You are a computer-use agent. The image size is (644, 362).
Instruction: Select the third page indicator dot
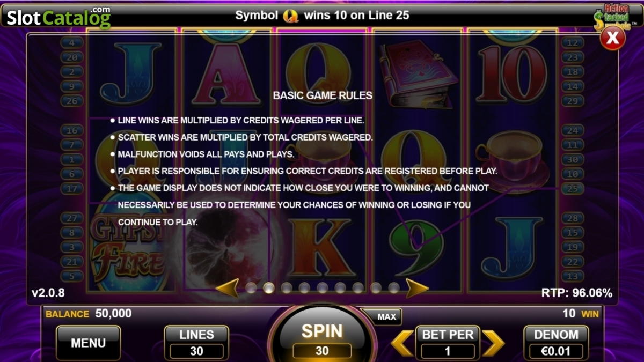pyautogui.click(x=287, y=288)
